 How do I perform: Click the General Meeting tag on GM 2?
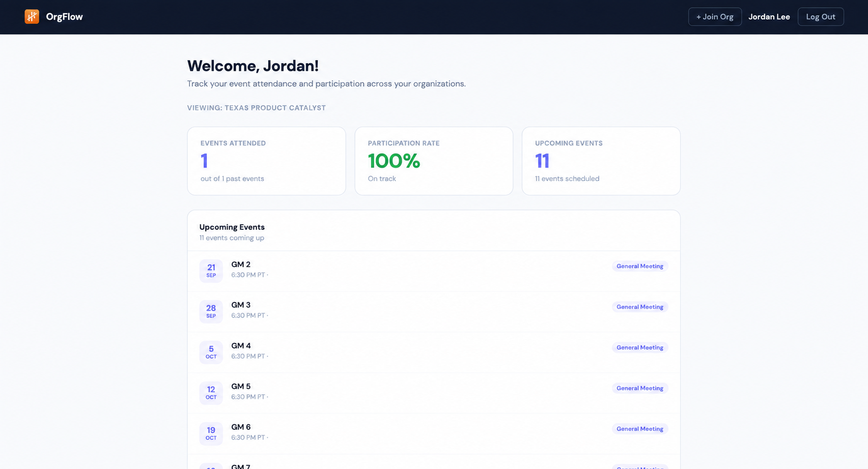639,266
